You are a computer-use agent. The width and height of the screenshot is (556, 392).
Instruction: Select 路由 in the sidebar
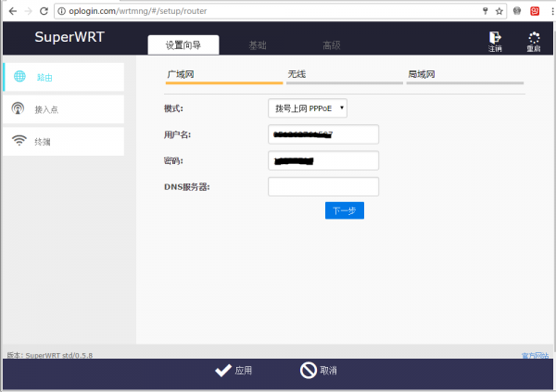click(x=63, y=77)
